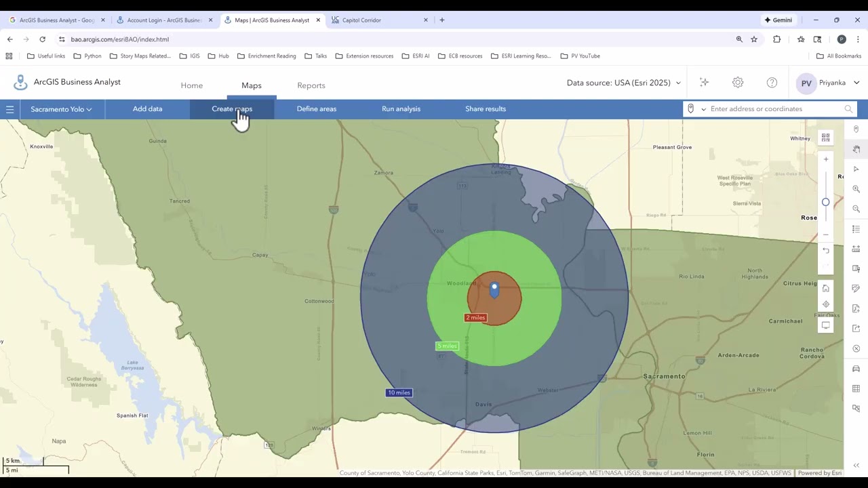
Task: Open the Python bookmarks folder
Action: coord(87,56)
